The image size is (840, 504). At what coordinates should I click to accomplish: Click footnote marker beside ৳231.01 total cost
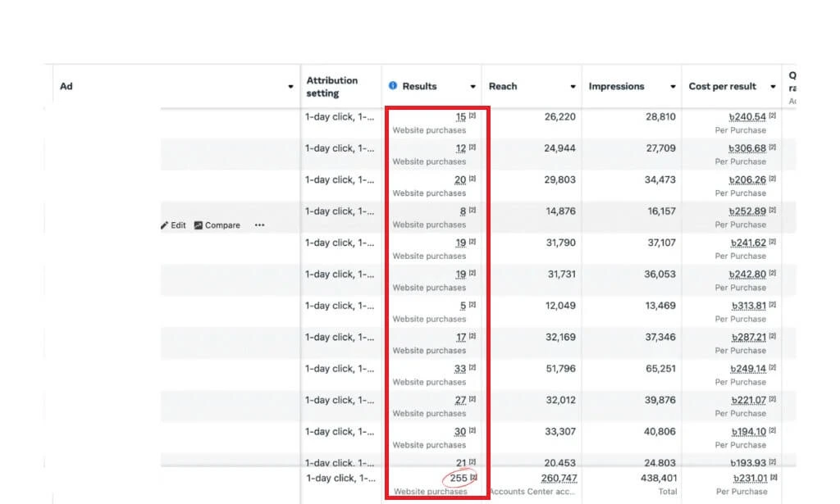(774, 477)
